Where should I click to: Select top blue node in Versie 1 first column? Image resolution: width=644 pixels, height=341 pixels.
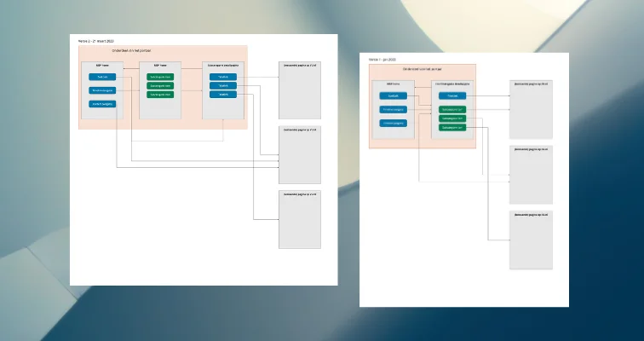393,96
